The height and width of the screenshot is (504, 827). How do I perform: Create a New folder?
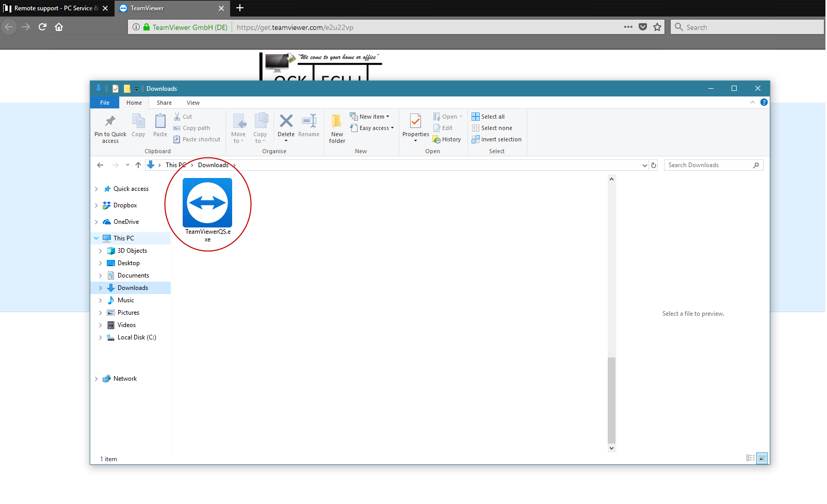coord(337,128)
